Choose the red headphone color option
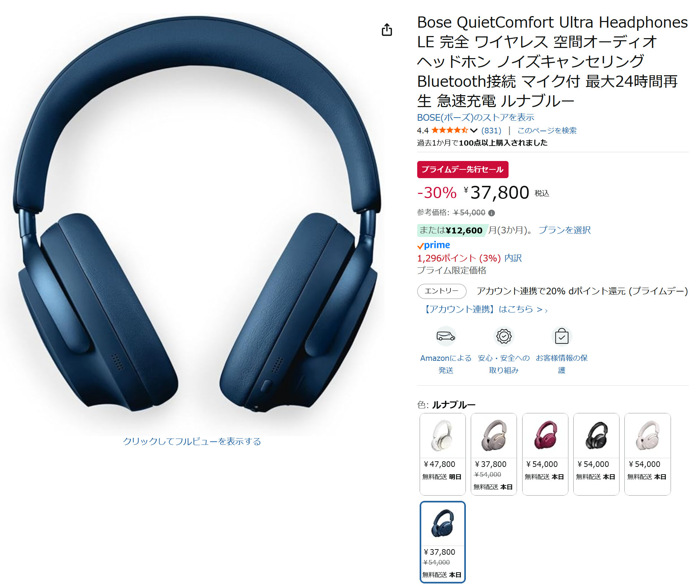 [x=545, y=454]
